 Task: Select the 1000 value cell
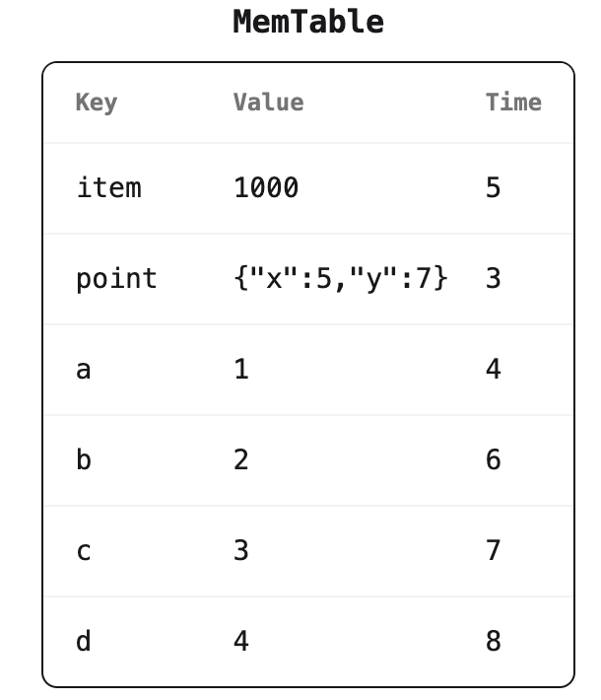(x=266, y=187)
